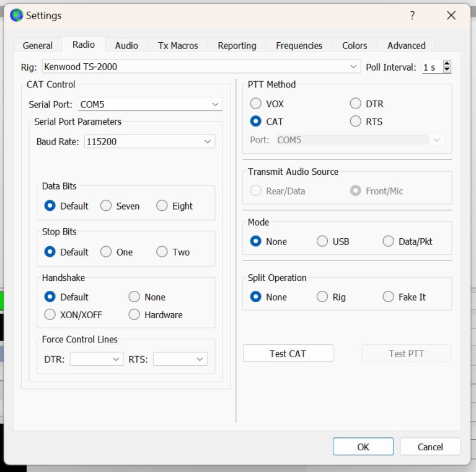Open the Frequencies tab
This screenshot has height=472, width=476.
299,45
